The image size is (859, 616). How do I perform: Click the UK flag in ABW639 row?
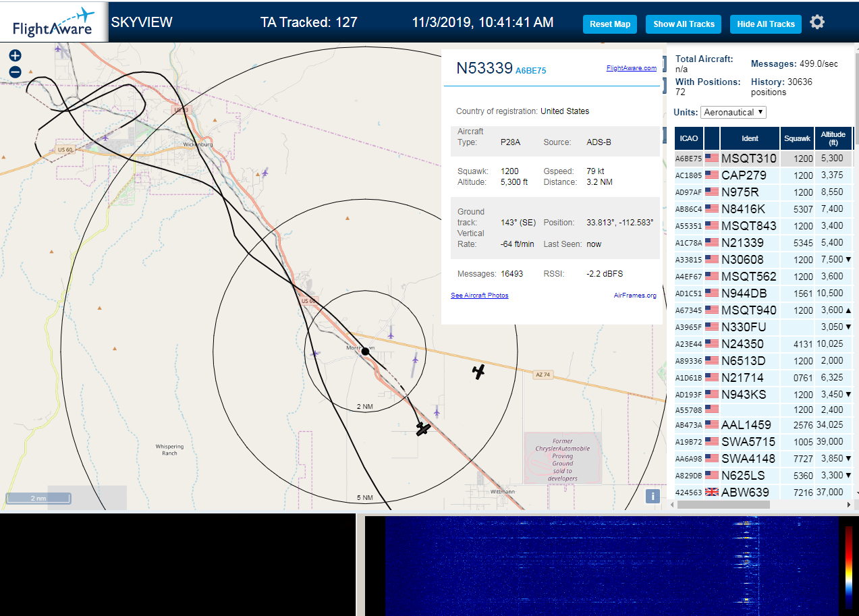[712, 492]
